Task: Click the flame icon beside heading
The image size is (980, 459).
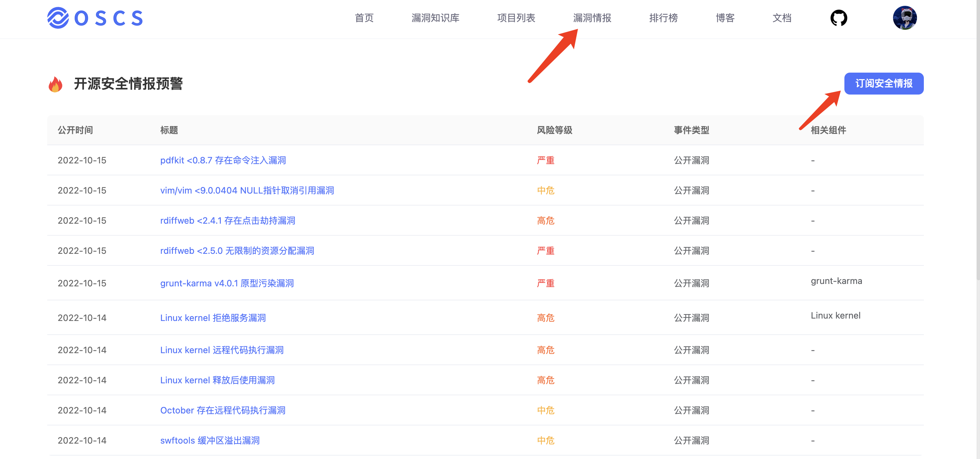Action: [x=55, y=84]
